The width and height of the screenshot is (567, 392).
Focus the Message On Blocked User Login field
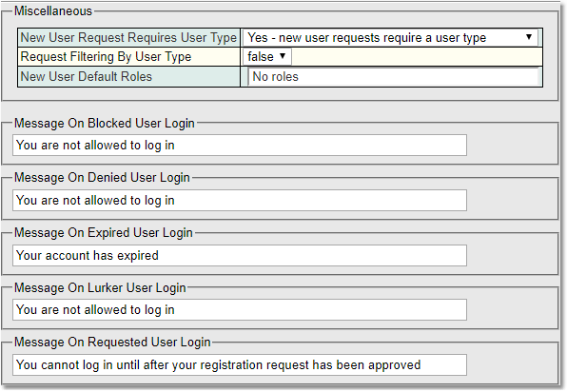pos(240,145)
